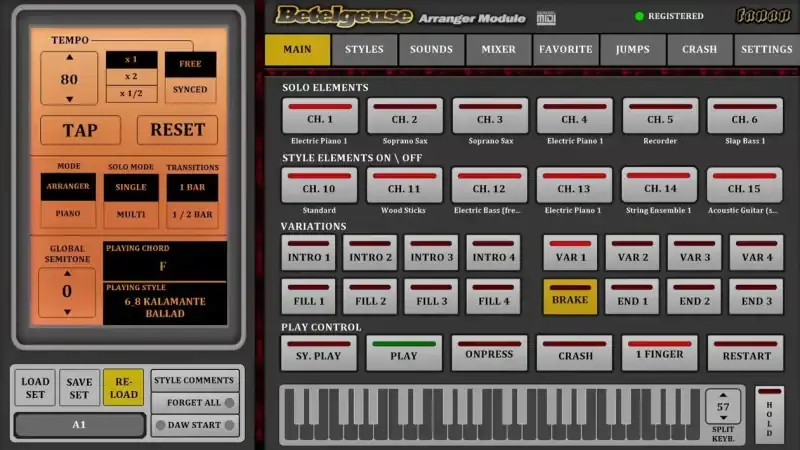This screenshot has height=450, width=800.
Task: Enable SY. PLAY sync start
Action: (318, 353)
